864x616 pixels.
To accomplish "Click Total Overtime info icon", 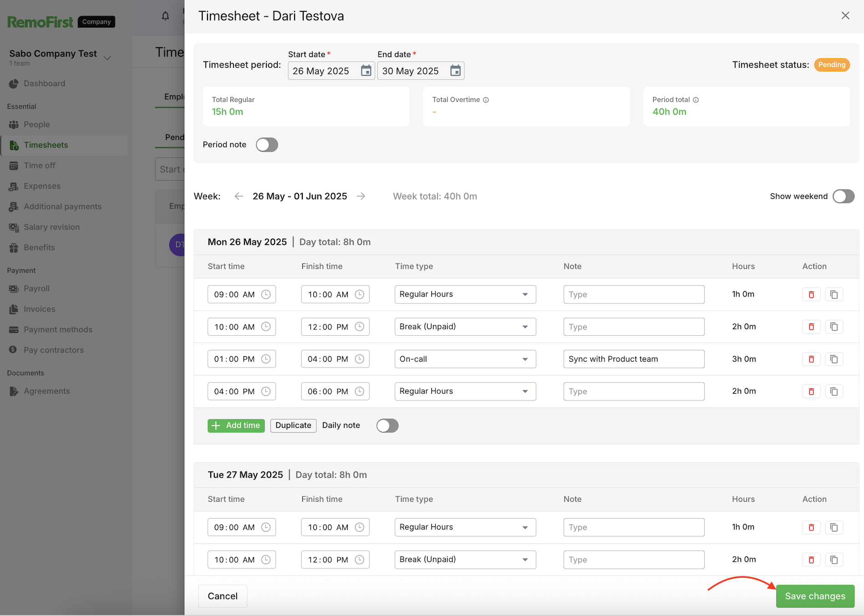I will [x=486, y=100].
